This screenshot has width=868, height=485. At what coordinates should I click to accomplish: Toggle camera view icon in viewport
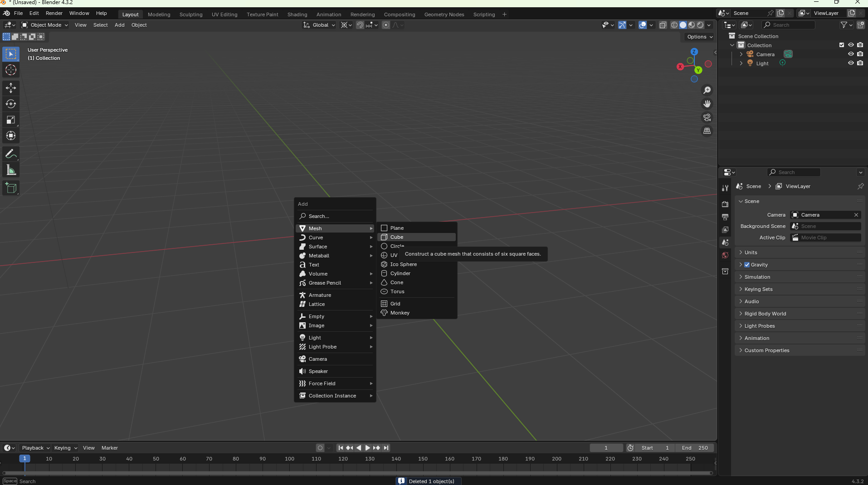point(707,117)
